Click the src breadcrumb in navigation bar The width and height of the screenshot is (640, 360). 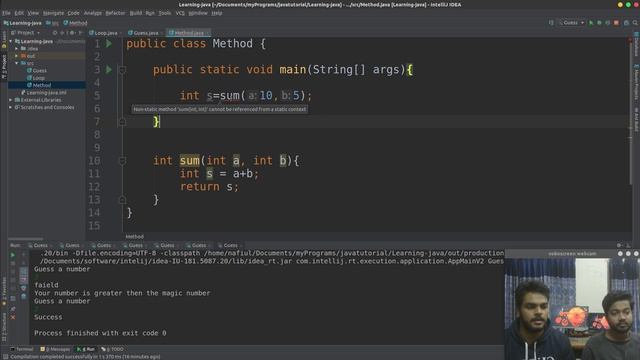(x=52, y=23)
